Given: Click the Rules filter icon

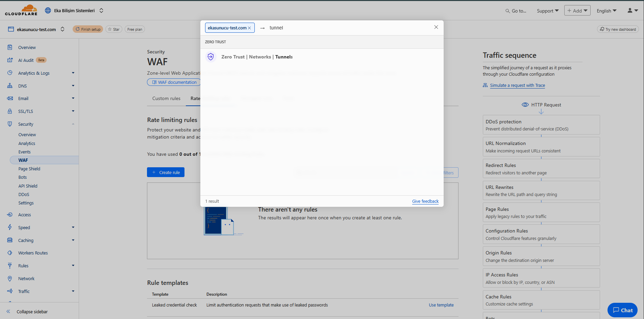Looking at the screenshot, I should click(x=10, y=266).
